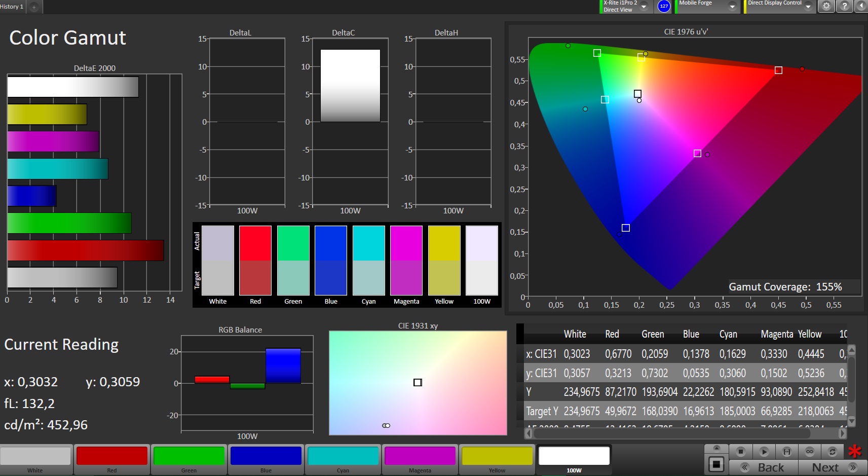Click the Next button
This screenshot has height=476, width=868.
click(x=833, y=467)
